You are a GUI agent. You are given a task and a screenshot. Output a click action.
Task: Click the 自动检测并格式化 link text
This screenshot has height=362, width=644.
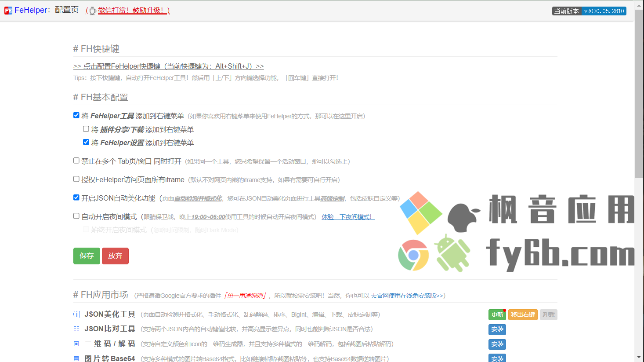coord(198,198)
